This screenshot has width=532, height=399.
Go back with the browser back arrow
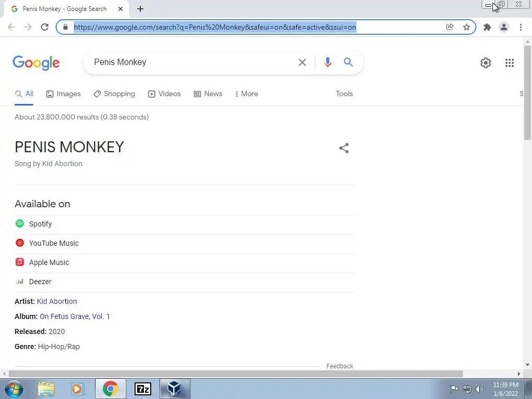point(11,27)
